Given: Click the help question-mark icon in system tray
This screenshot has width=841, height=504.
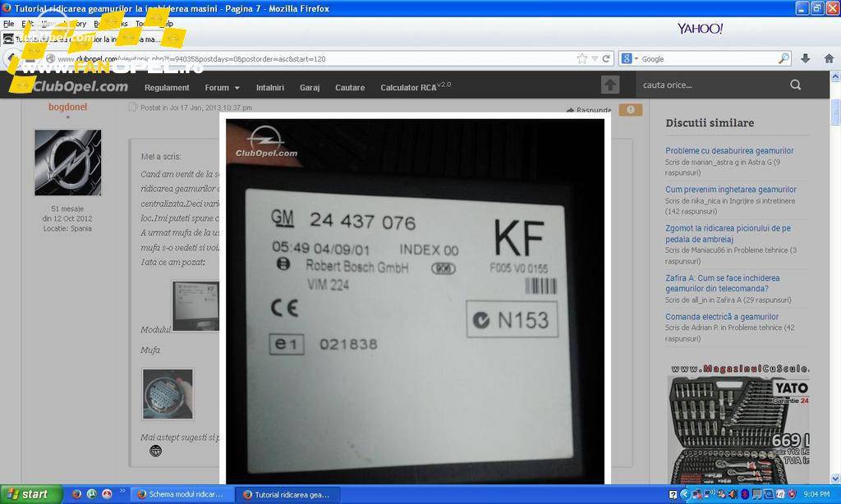Looking at the screenshot, I should pos(673,494).
